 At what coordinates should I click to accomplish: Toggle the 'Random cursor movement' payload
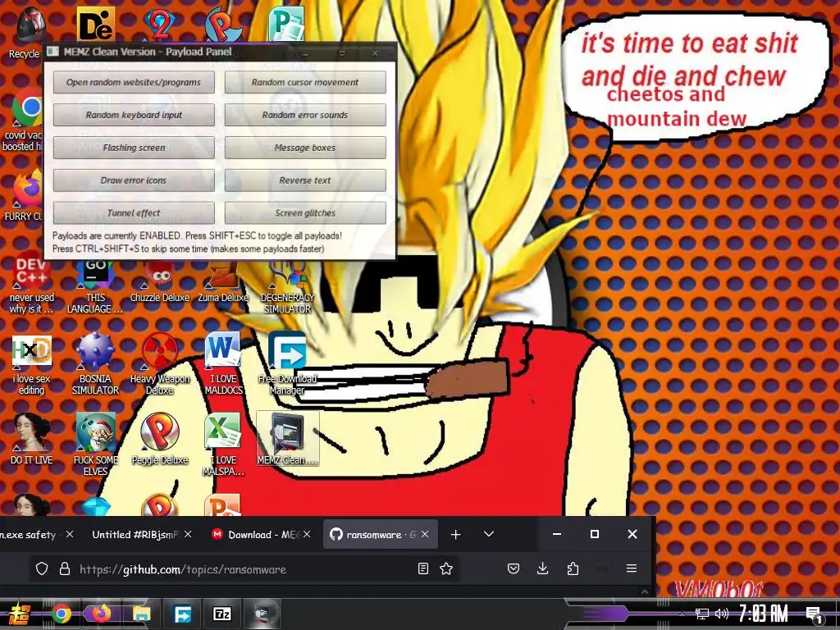click(305, 83)
